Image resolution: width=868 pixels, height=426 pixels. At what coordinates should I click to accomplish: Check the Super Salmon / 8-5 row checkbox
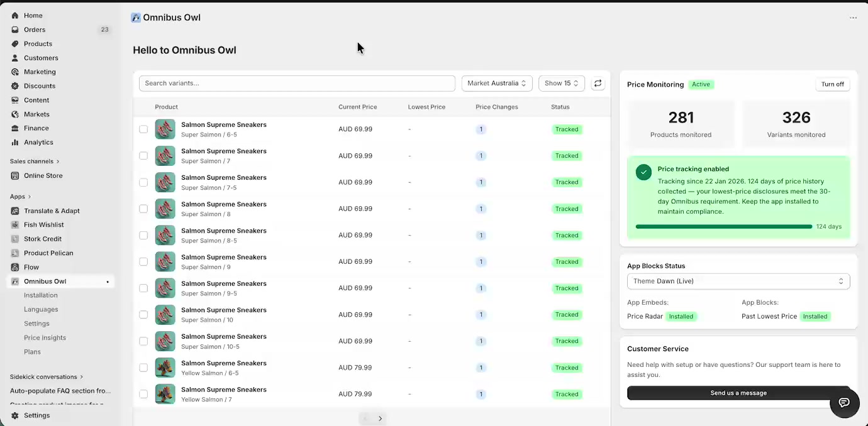143,235
